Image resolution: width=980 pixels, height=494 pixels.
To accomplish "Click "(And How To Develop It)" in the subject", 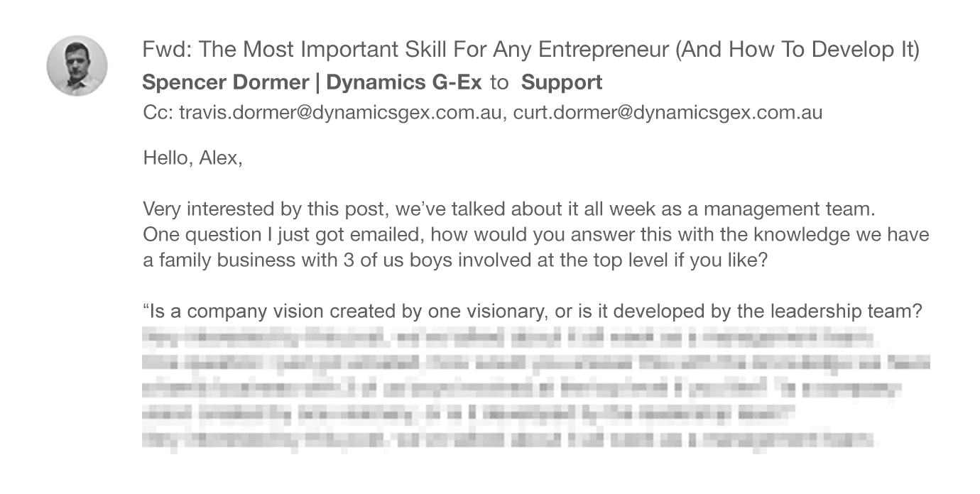I will point(798,50).
